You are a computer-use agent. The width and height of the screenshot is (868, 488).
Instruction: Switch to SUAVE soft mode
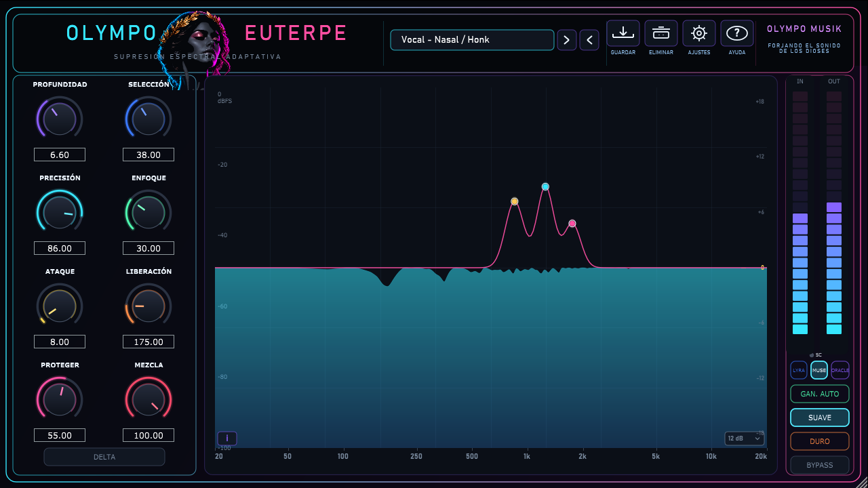point(820,418)
